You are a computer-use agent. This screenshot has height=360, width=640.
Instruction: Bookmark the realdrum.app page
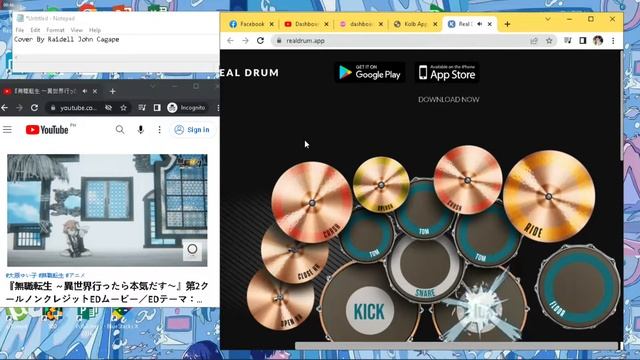tap(549, 41)
